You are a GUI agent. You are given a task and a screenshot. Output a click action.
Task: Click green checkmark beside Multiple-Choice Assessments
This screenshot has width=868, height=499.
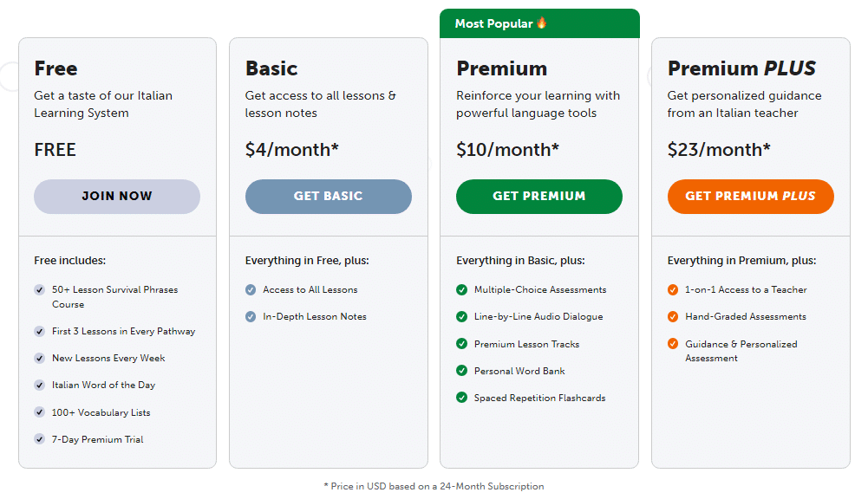click(x=462, y=290)
